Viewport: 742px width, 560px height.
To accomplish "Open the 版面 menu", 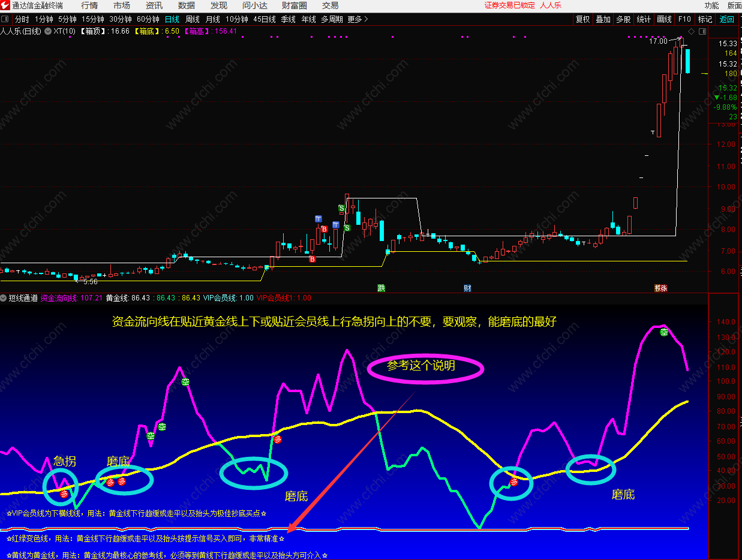I will click(734, 5).
